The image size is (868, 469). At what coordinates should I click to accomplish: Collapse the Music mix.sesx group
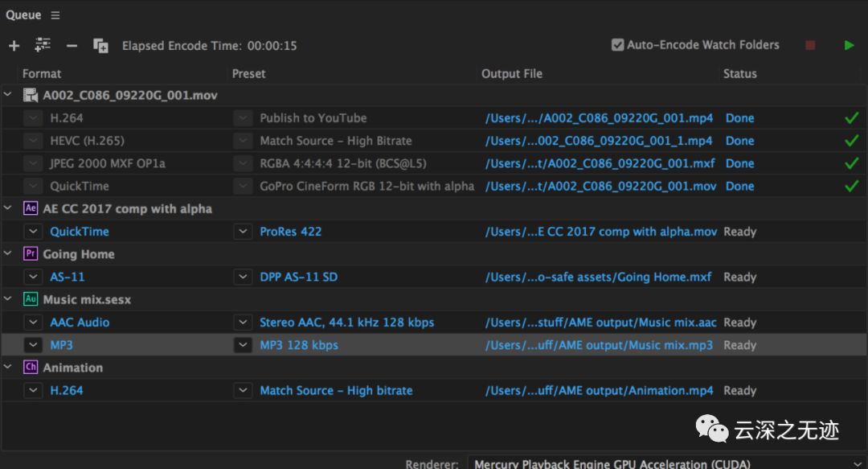(8, 298)
